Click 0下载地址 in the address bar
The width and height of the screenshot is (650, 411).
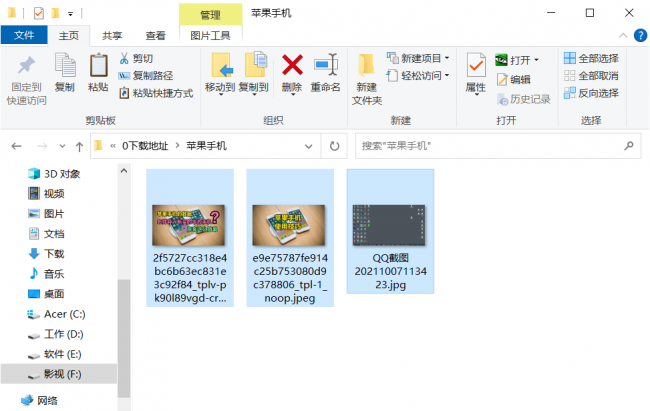tap(145, 146)
